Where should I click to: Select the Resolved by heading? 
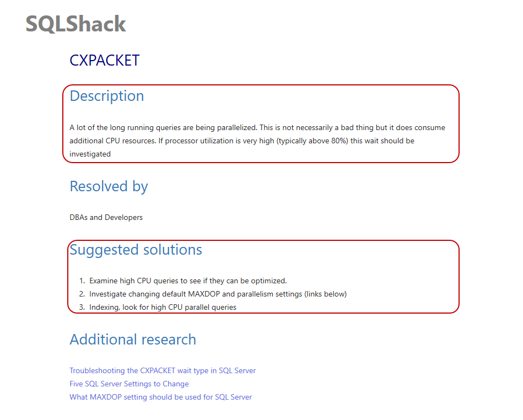(109, 187)
